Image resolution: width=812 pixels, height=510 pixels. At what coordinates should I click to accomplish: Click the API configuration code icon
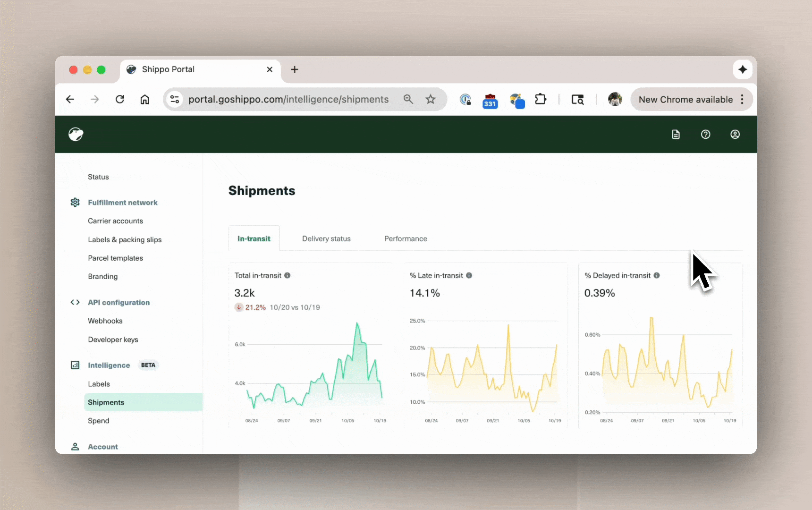tap(75, 302)
